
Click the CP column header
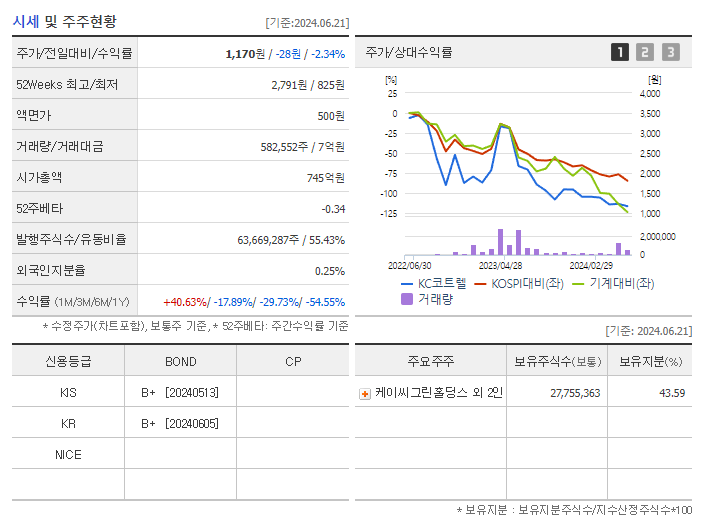click(x=293, y=362)
